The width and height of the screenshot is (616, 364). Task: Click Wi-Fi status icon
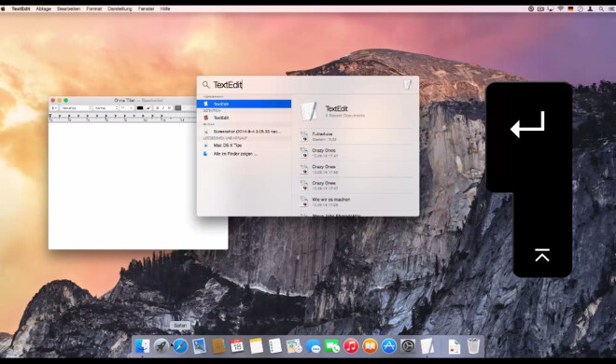(x=561, y=8)
